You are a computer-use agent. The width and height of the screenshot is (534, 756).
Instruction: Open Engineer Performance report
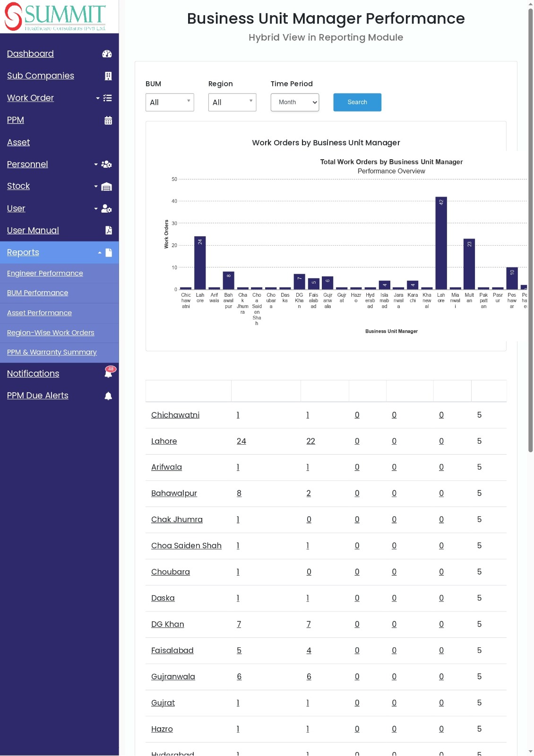pos(45,273)
